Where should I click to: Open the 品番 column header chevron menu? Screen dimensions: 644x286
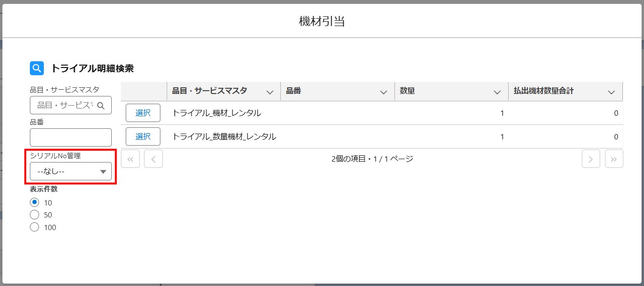coord(383,92)
